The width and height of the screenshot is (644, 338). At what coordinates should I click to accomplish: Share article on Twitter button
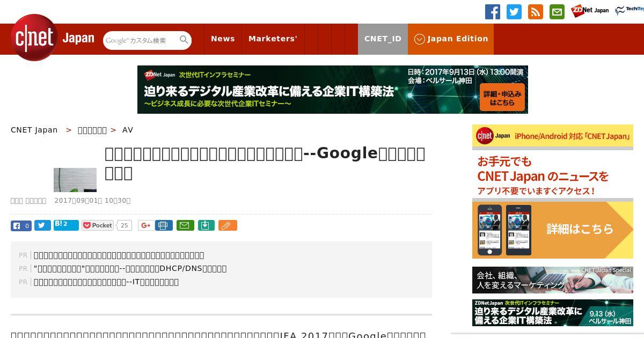pyautogui.click(x=42, y=225)
